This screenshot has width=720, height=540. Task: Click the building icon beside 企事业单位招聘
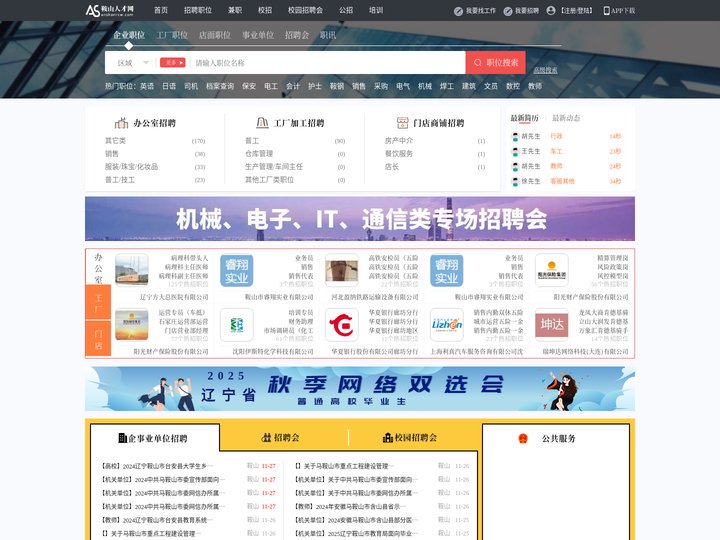[122, 438]
